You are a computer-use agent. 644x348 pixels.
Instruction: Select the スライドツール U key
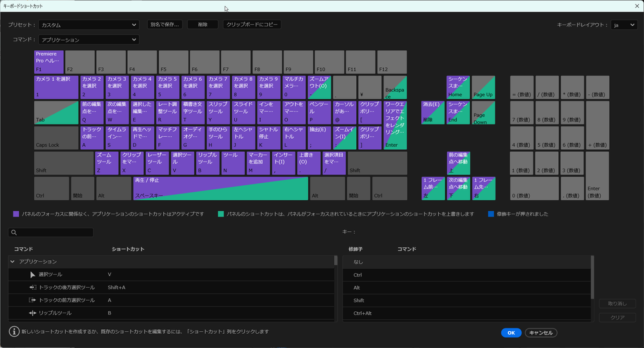tap(243, 112)
